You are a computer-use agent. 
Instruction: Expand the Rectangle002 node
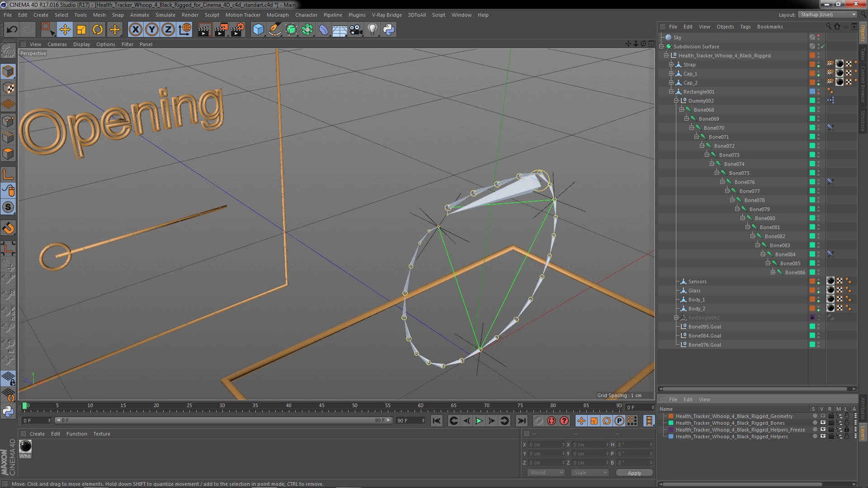pos(676,318)
